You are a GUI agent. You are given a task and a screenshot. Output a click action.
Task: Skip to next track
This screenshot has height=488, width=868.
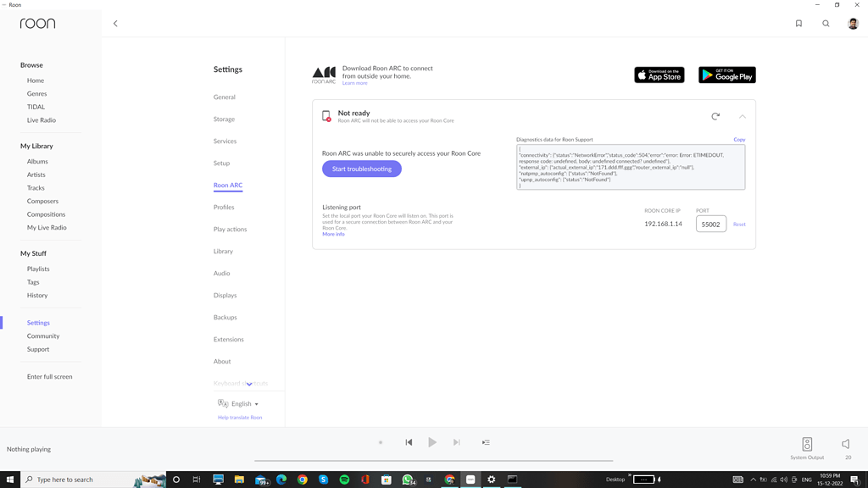coord(457,441)
